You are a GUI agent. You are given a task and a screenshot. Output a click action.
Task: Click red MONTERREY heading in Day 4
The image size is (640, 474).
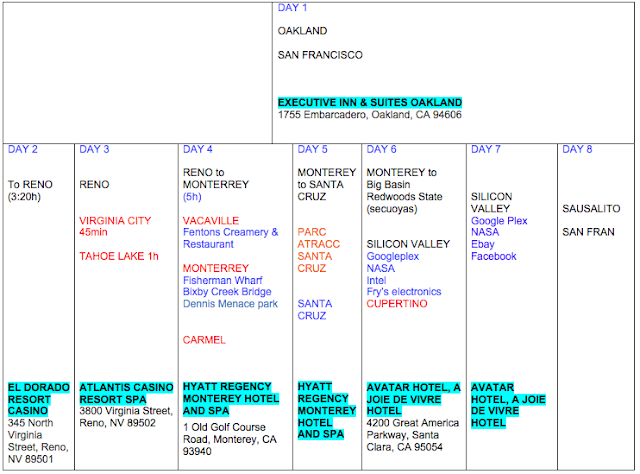[x=216, y=268]
